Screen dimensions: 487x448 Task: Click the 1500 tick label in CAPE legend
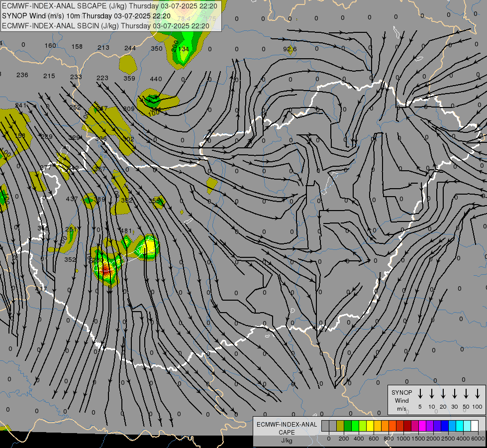click(x=418, y=439)
